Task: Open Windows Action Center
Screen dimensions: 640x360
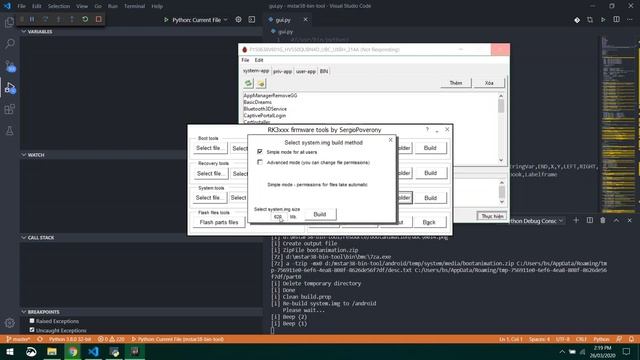Action: coord(627,351)
